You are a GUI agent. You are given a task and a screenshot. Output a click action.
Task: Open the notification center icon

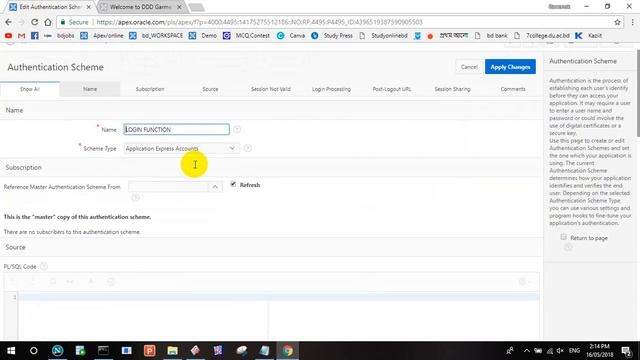click(627, 351)
